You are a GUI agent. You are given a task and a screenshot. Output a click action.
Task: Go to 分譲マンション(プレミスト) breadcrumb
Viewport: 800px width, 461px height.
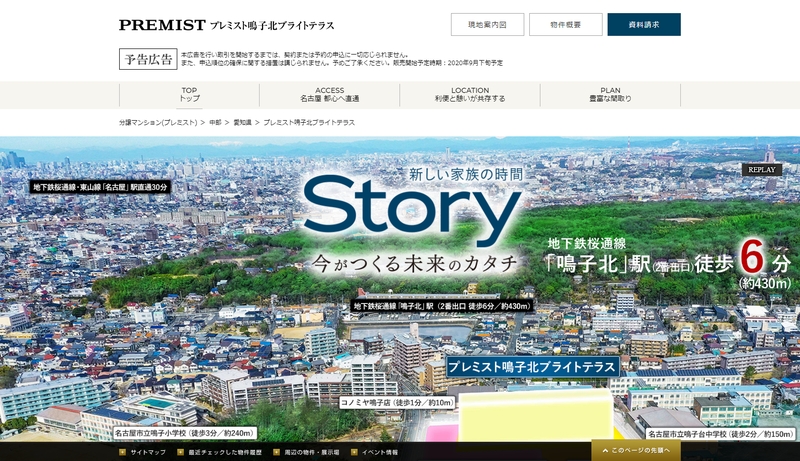coord(158,122)
